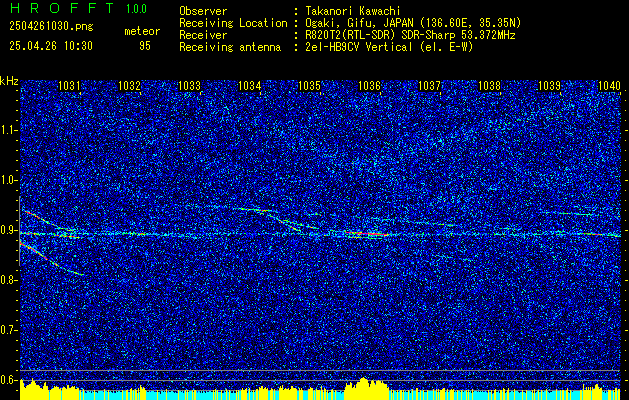
Task: Click the 0.8 kHz frequency label
Action: [8, 280]
